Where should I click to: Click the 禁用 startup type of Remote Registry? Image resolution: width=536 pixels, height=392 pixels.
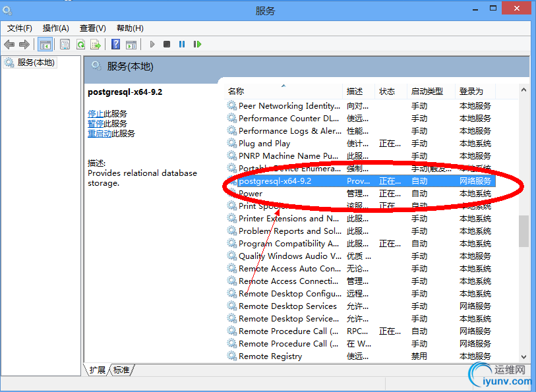pos(419,356)
